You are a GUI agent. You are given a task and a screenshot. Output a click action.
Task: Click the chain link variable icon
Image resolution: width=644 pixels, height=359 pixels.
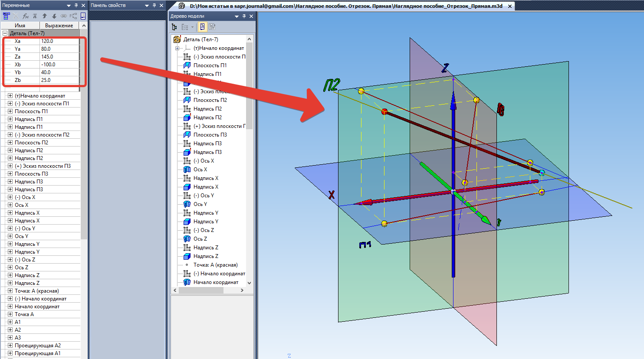(64, 16)
